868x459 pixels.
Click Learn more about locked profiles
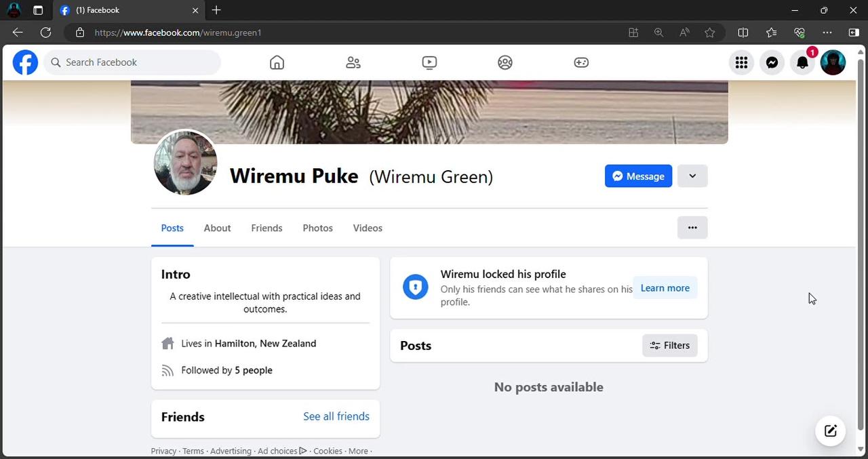coord(664,287)
